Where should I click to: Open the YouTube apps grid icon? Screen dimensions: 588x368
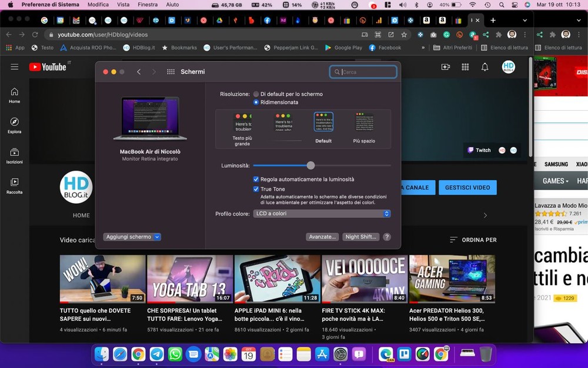pos(465,67)
